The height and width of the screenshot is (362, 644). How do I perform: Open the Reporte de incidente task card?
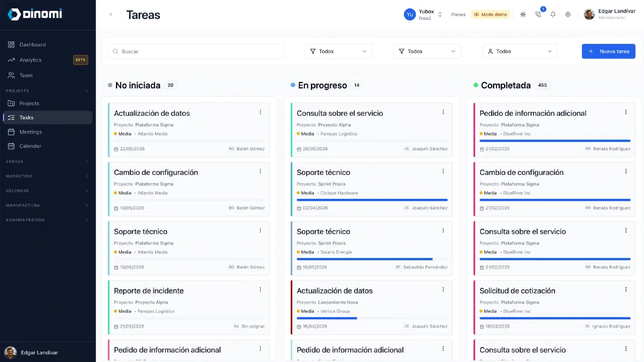tap(189, 308)
